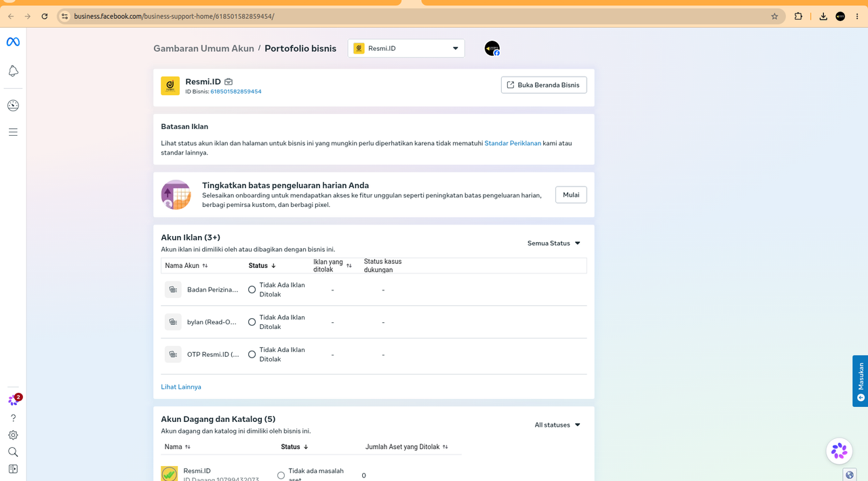The image size is (868, 481).
Task: Click the business ID 618501582859454 link
Action: tap(236, 92)
